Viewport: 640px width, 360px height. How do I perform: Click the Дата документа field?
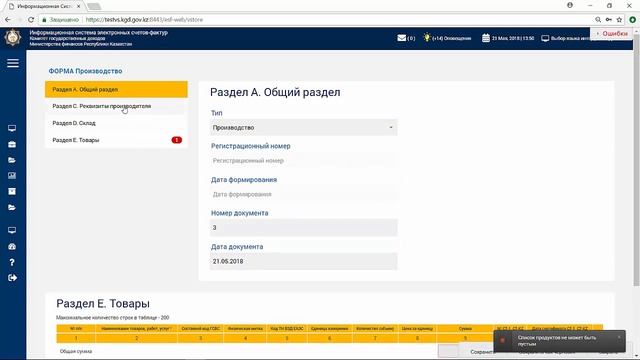click(x=304, y=261)
